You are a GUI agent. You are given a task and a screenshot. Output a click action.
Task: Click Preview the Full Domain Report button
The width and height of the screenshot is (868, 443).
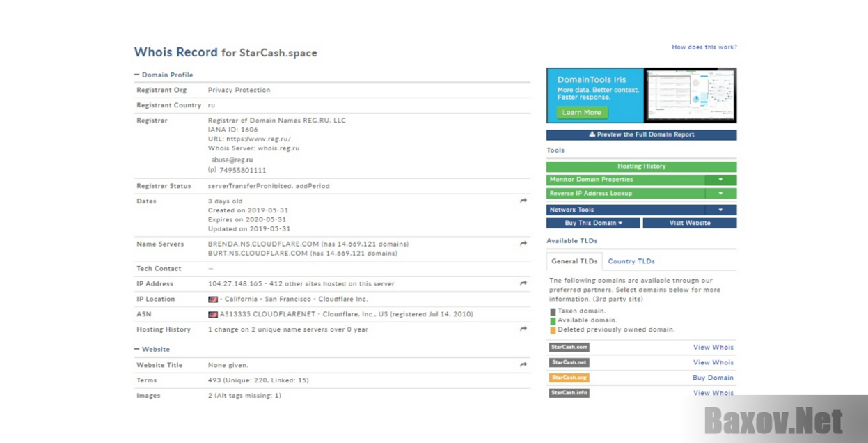tap(641, 135)
